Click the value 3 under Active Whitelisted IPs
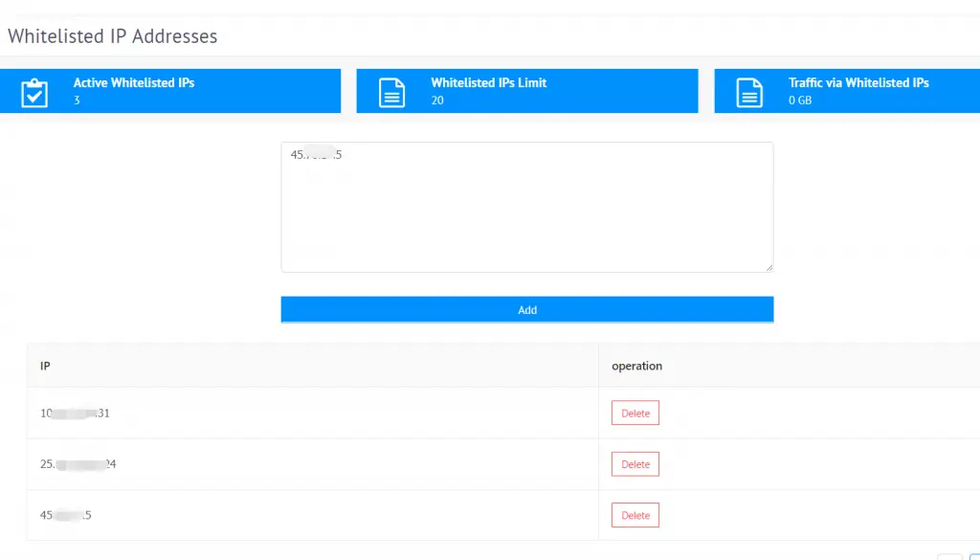980x560 pixels. [77, 100]
